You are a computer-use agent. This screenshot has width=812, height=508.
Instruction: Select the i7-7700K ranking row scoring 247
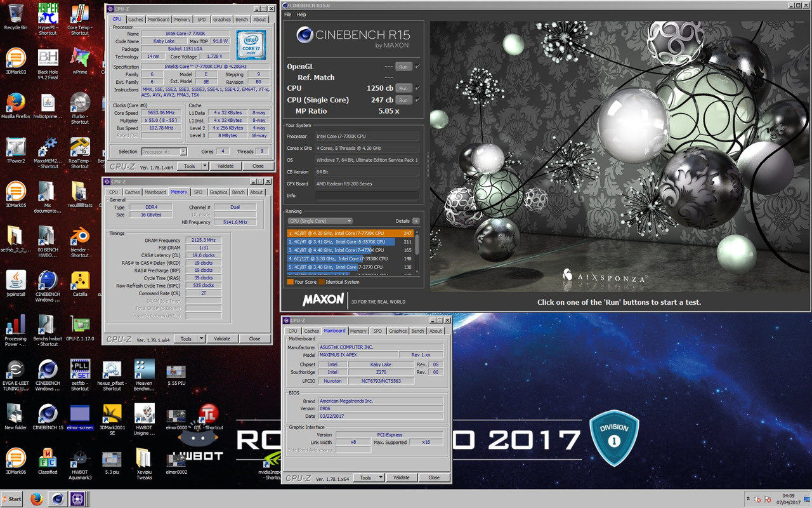coord(350,233)
